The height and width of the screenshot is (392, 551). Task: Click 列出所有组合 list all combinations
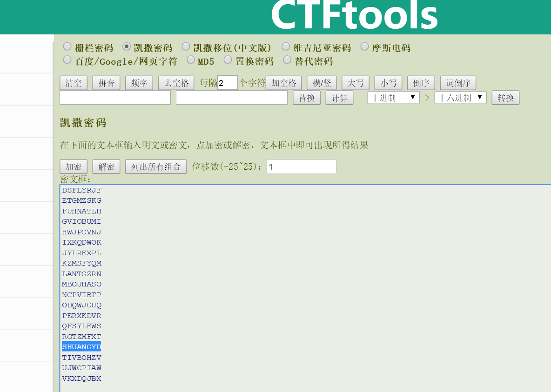(156, 166)
